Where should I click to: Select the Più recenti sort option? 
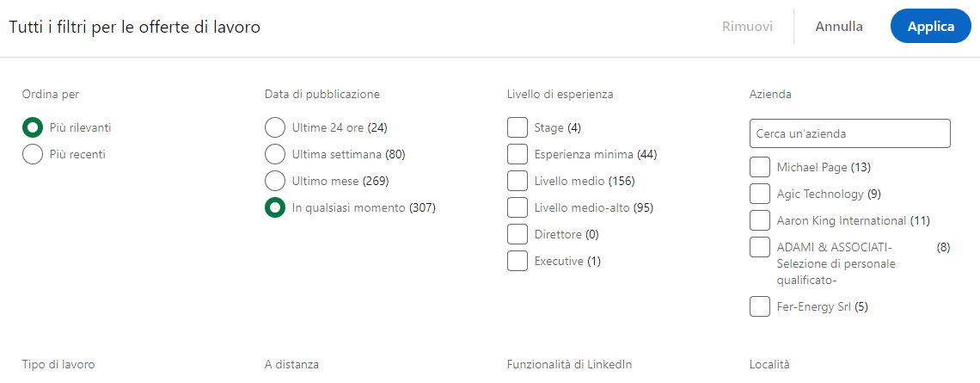pyautogui.click(x=33, y=154)
